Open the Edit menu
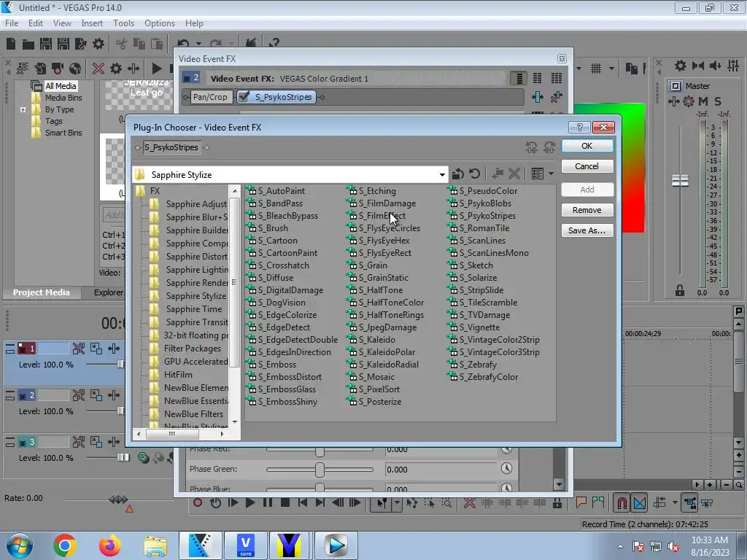The width and height of the screenshot is (747, 560). coord(36,23)
